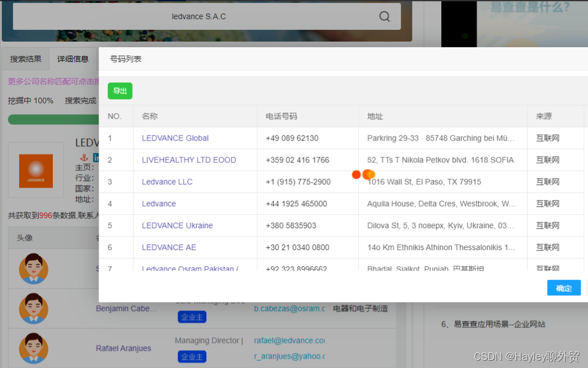Select phone number +380 5835903

291,225
